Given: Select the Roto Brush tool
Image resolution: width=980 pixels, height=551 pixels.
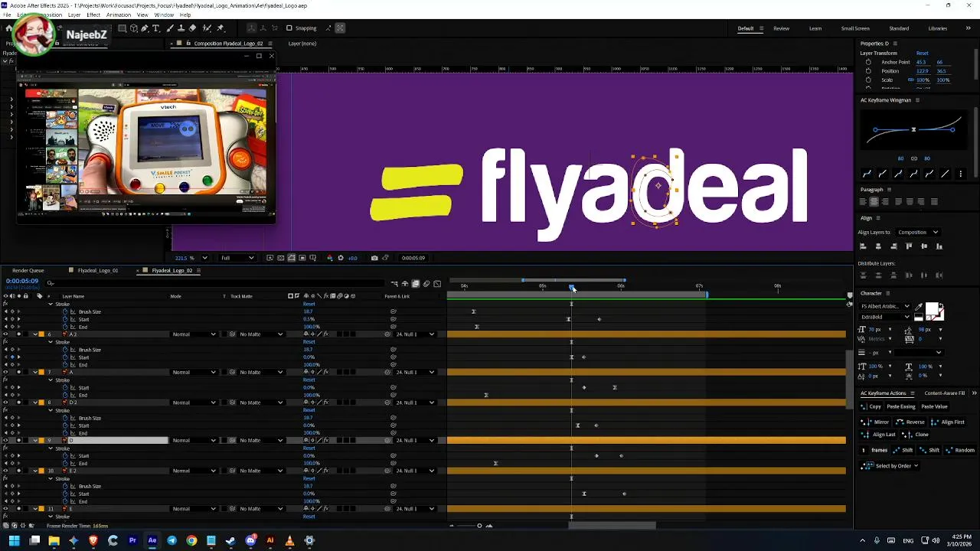Looking at the screenshot, I should click(x=207, y=28).
